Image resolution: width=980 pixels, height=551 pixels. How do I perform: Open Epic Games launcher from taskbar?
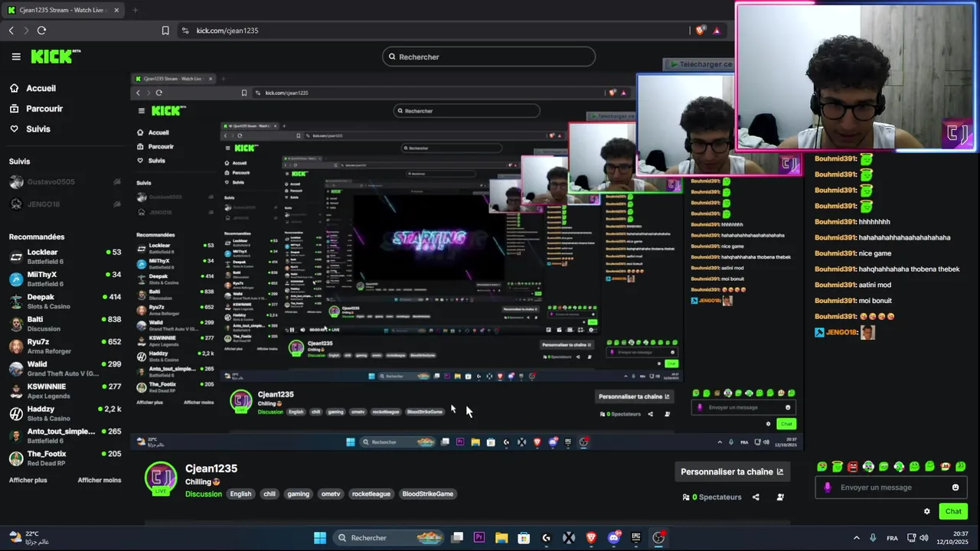[x=635, y=538]
